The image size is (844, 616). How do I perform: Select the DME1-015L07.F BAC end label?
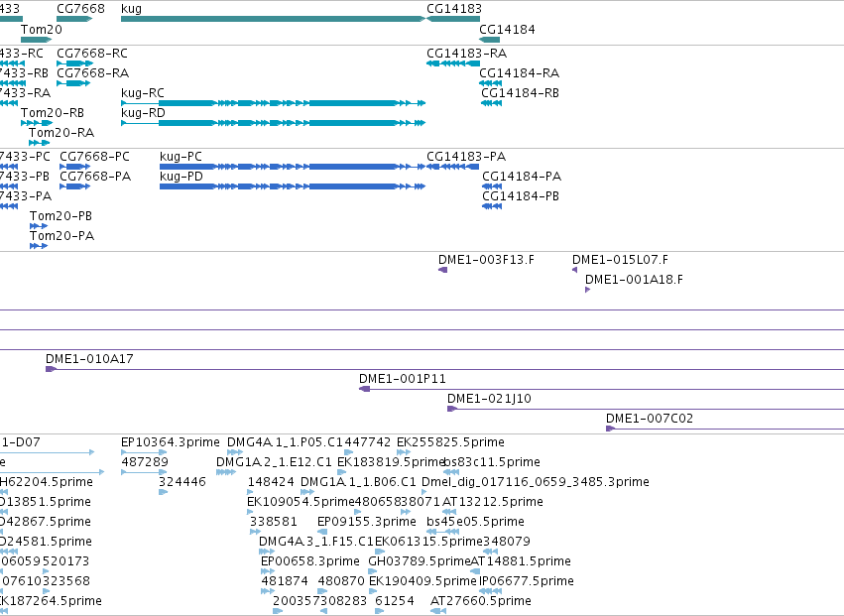620,260
